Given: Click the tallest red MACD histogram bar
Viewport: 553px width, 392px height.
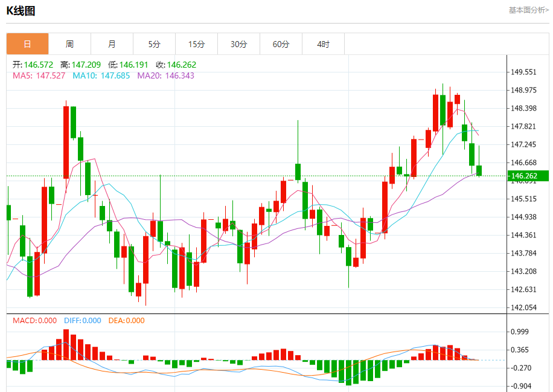Looking at the screenshot, I should (x=66, y=345).
